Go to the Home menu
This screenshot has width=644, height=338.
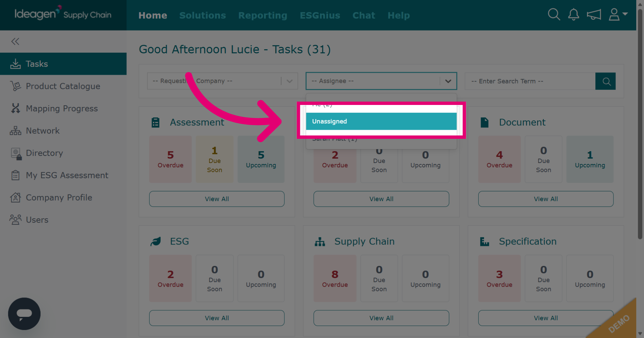153,15
